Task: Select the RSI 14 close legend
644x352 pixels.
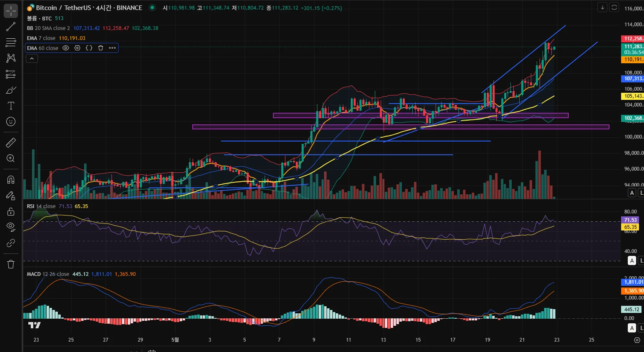Action: click(x=41, y=206)
